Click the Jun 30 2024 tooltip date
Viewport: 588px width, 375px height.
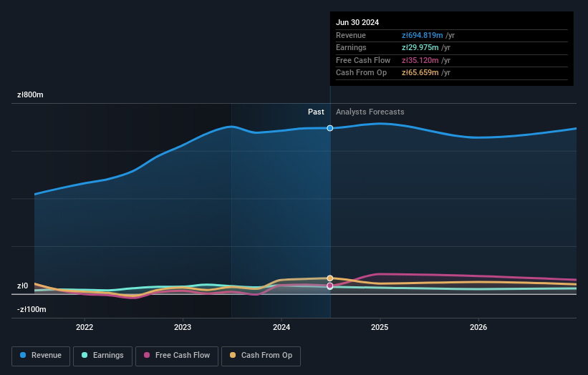(357, 22)
